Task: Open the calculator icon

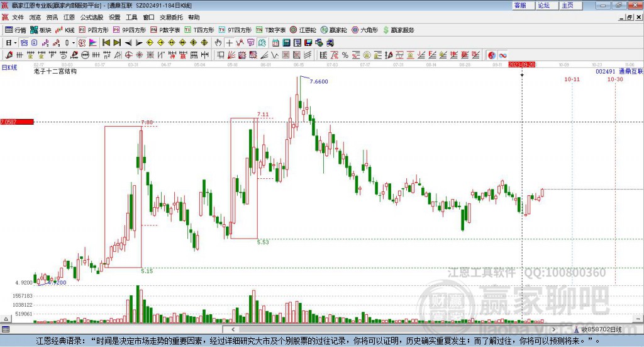Action: coord(286,43)
